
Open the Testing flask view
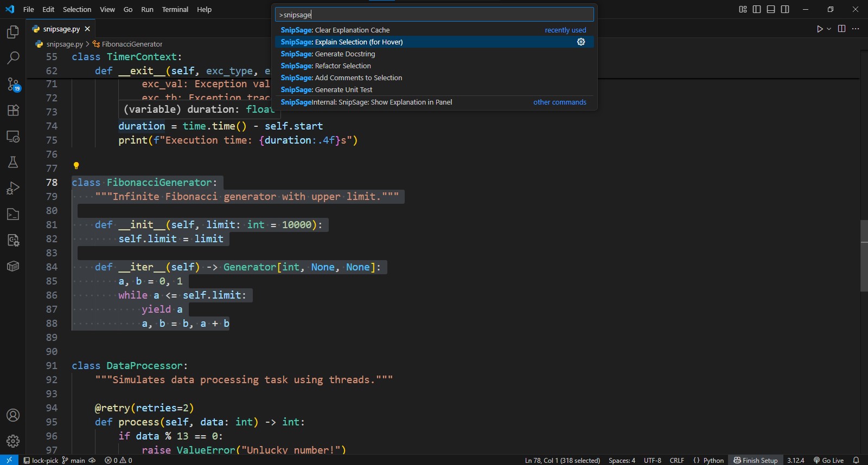(x=13, y=162)
